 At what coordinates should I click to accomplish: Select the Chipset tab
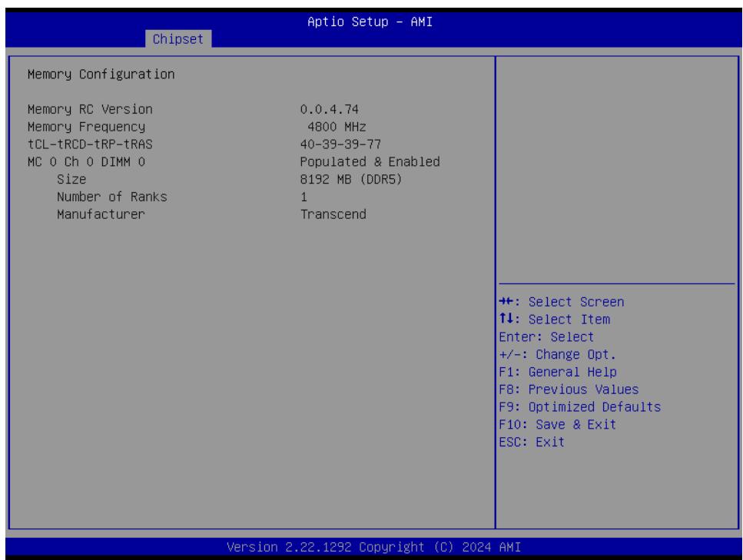tap(178, 39)
